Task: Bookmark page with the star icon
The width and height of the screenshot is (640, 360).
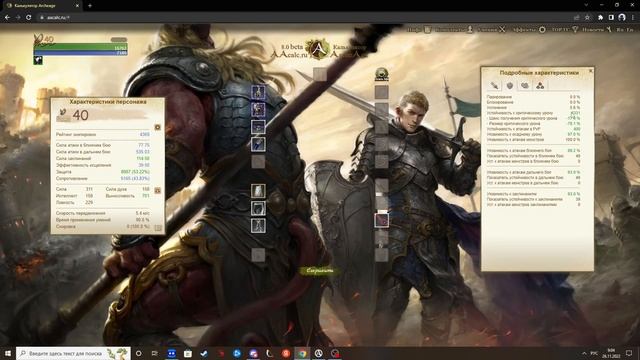Action: tap(587, 17)
